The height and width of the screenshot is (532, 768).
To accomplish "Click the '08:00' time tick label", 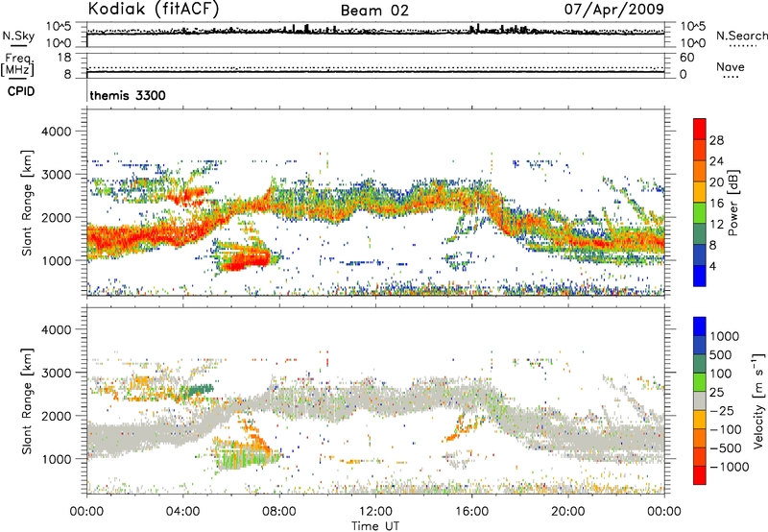I will coord(278,512).
